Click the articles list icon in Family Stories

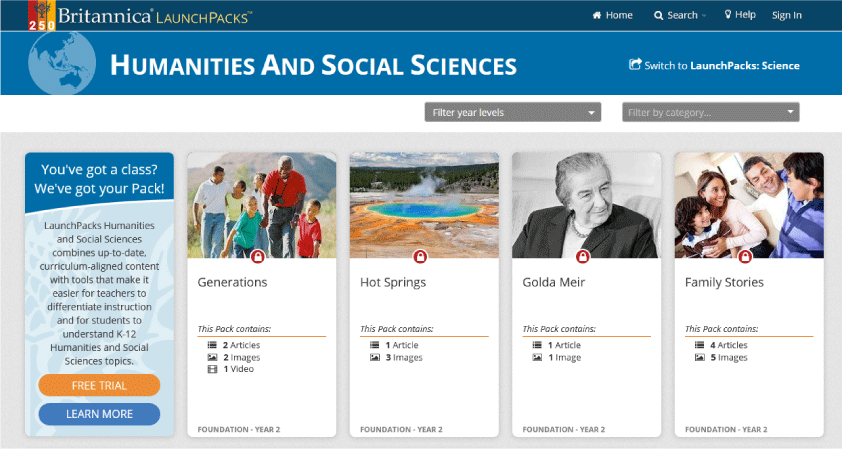699,345
